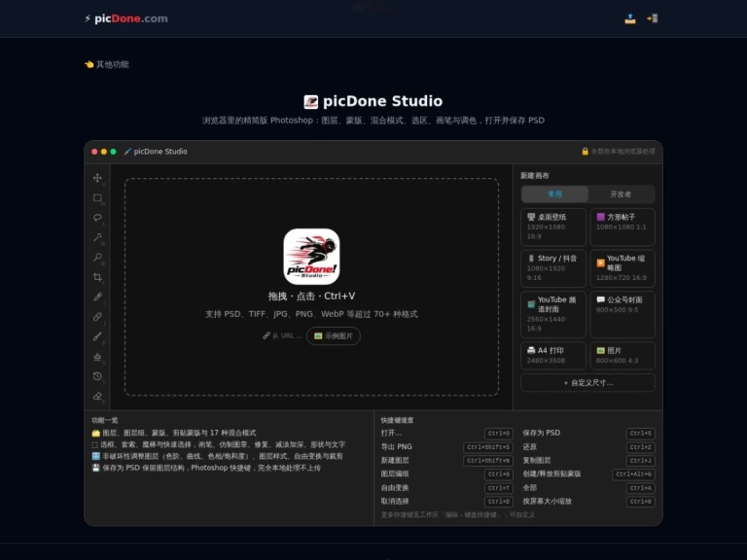Click the 新建画布 panel heading
This screenshot has height=560, width=747.
pyautogui.click(x=535, y=176)
